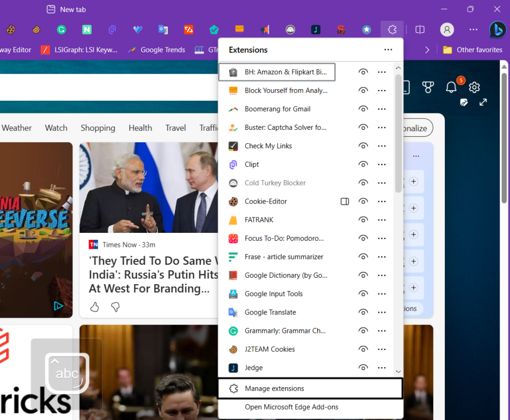
Task: Click the edit background pencil icon
Action: (464, 103)
